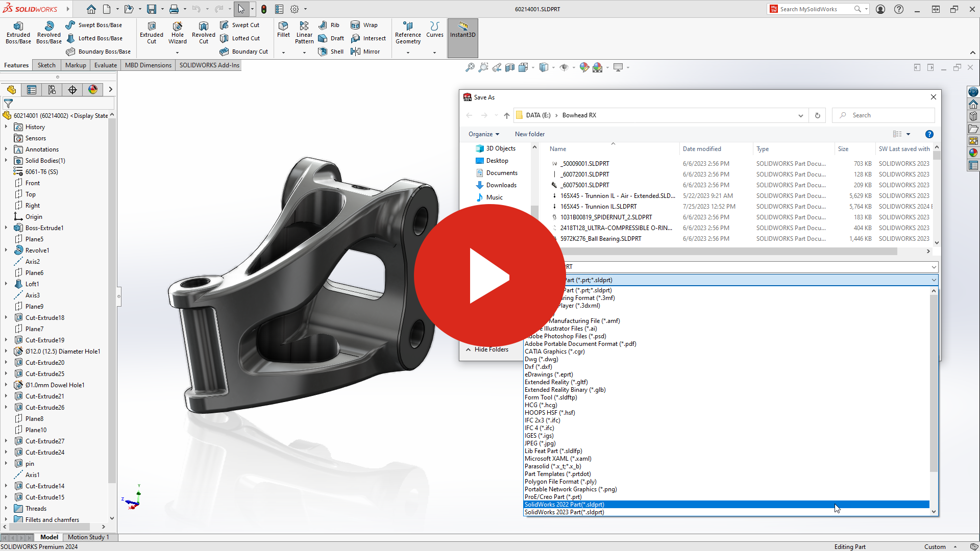Screen dimensions: 980x551
Task: Open the Curves tool
Action: (x=435, y=30)
